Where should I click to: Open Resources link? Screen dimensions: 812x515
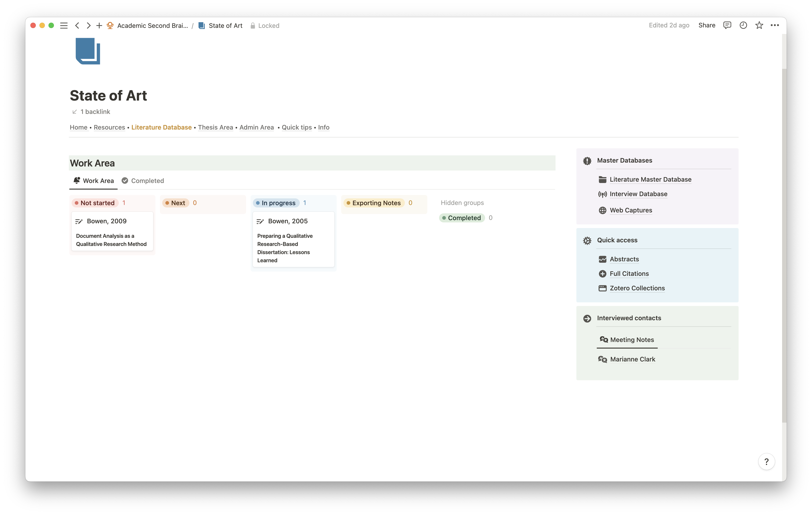click(109, 128)
